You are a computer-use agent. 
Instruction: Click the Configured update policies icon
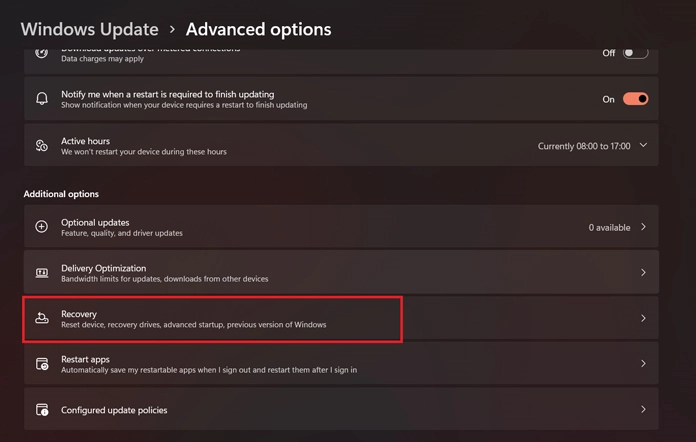click(42, 410)
